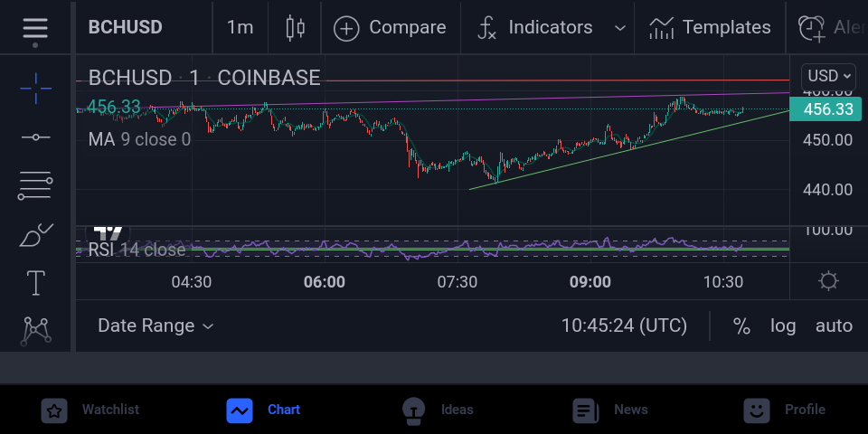Viewport: 868px width, 434px height.
Task: Open chart settings gear icon
Action: click(x=828, y=281)
